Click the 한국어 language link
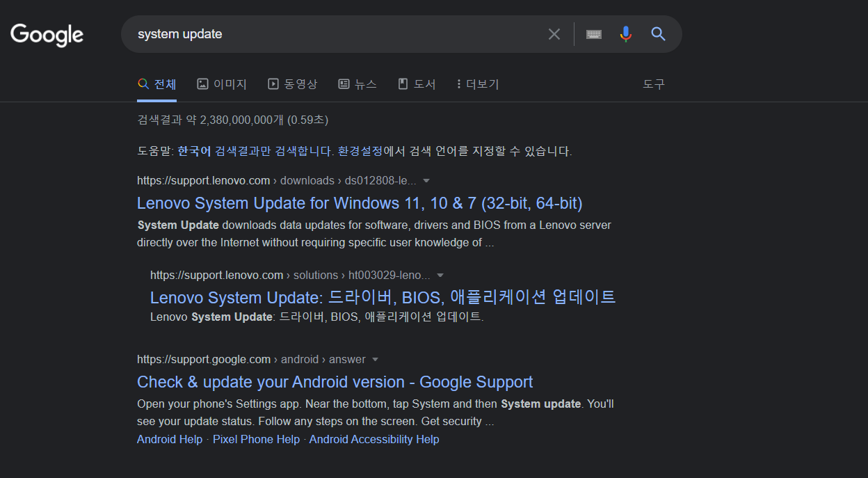868x478 pixels. pyautogui.click(x=194, y=151)
